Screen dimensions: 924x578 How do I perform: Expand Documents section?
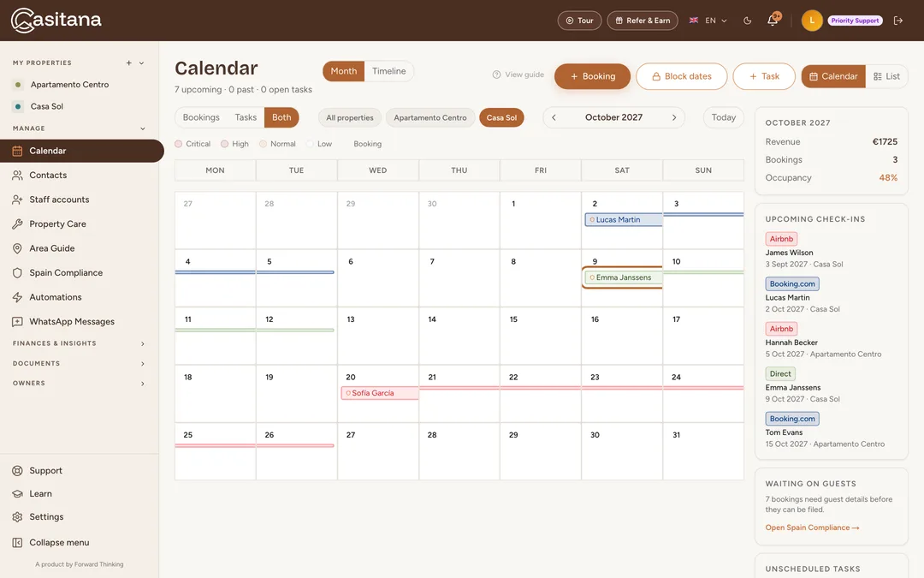[80, 363]
